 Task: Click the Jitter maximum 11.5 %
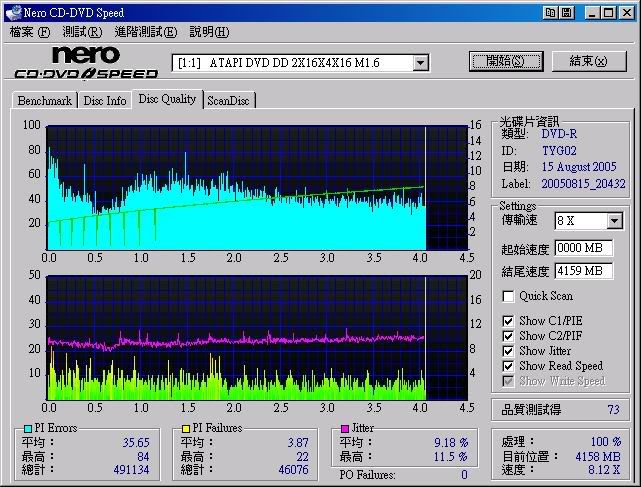point(451,457)
